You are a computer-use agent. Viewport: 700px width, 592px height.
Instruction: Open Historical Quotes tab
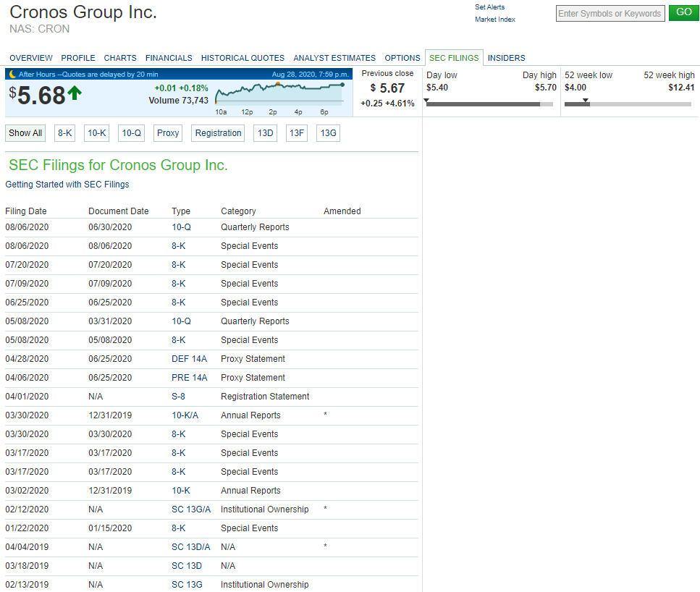click(x=243, y=58)
